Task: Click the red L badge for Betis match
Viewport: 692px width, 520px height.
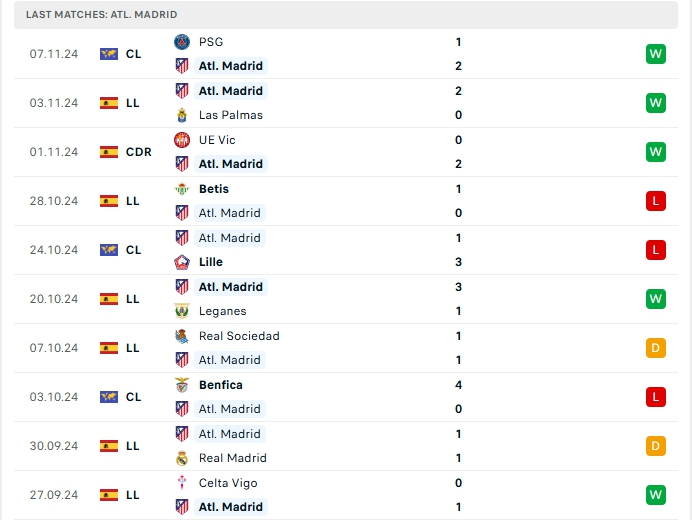Action: click(x=656, y=201)
